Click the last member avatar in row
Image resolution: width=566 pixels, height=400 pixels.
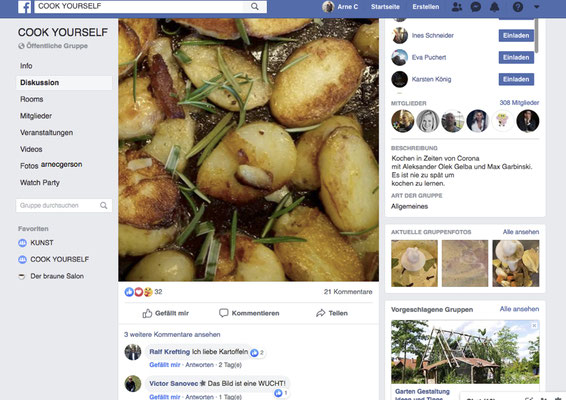(528, 121)
